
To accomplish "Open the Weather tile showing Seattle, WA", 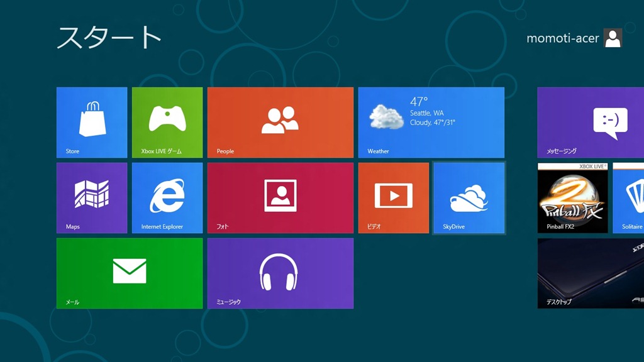I will [431, 123].
